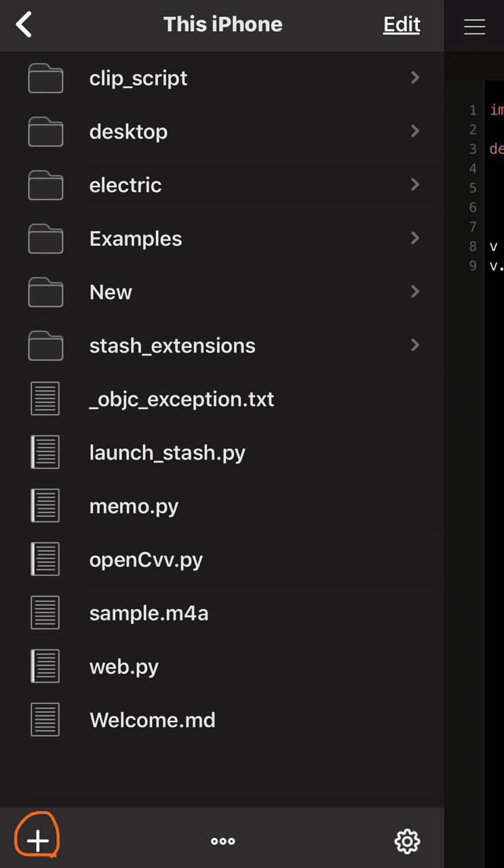Viewport: 504px width, 868px height.
Task: Expand the Examples folder chevron
Action: coord(414,238)
